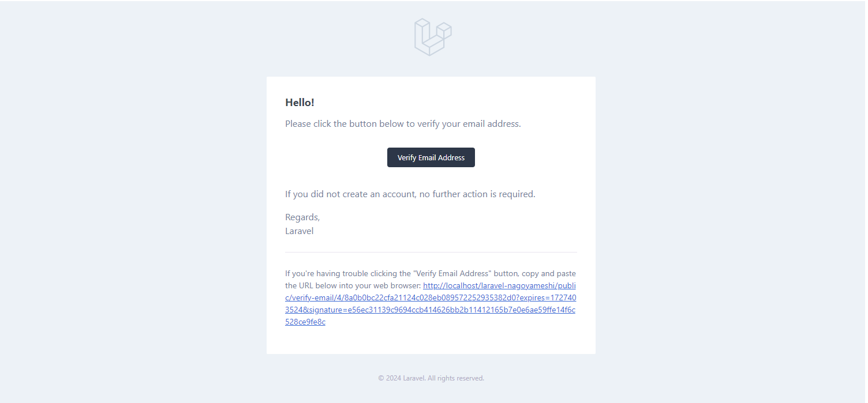868x403 pixels.
Task: Click the phrase "no further action is required."
Action: (477, 194)
